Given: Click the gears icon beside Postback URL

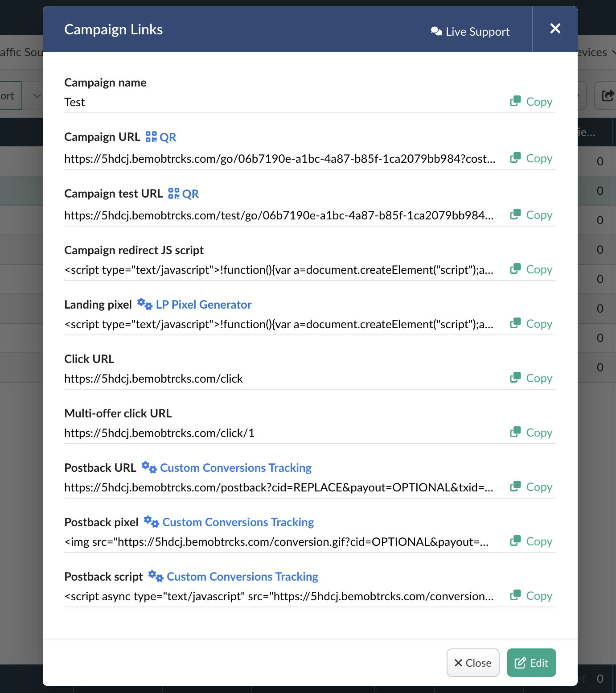Looking at the screenshot, I should pyautogui.click(x=149, y=467).
